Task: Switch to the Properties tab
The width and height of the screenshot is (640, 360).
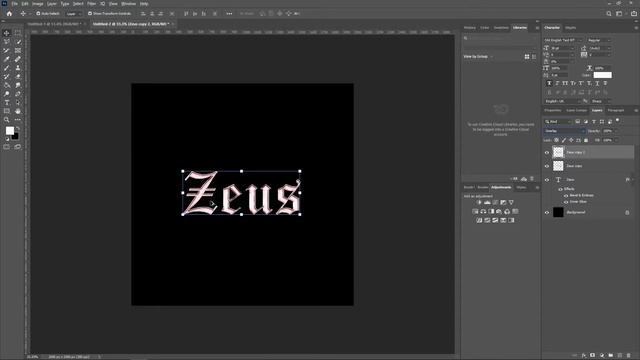Action: tap(553, 110)
